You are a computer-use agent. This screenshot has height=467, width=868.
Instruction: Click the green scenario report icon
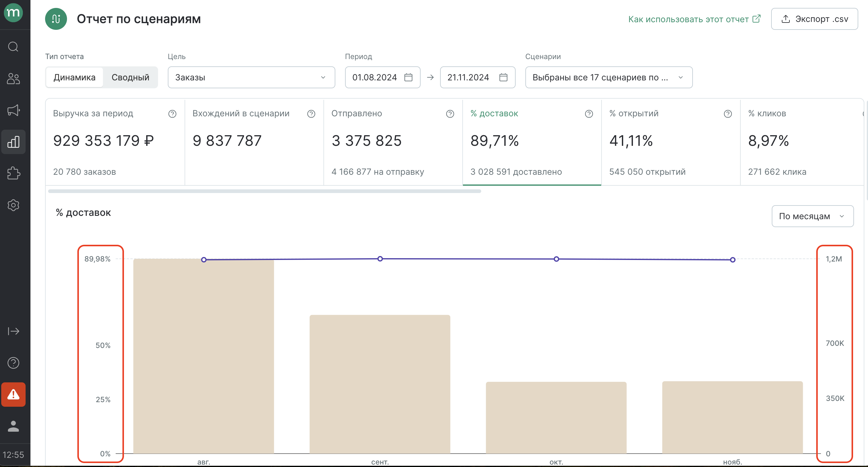coord(56,19)
